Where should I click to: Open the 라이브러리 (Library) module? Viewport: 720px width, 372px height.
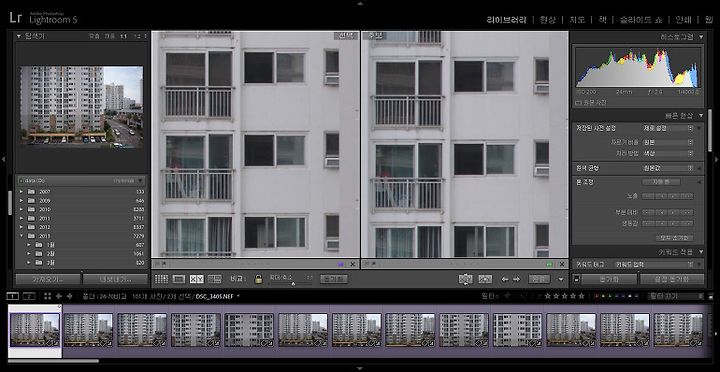click(x=506, y=20)
